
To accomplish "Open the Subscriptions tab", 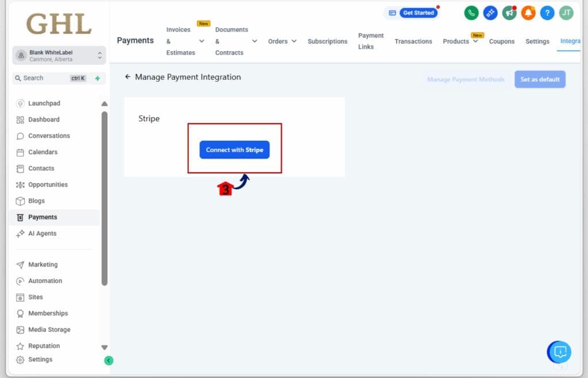I will (327, 41).
